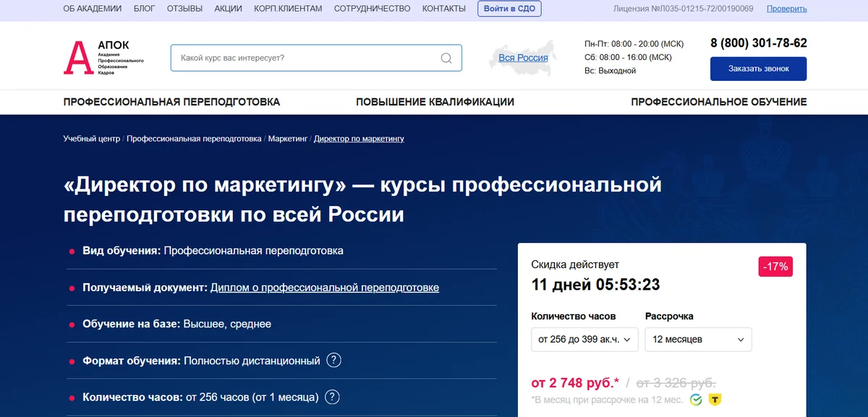The width and height of the screenshot is (868, 417).
Task: Open the Рассрочка 12 месяцев dropdown
Action: [x=698, y=339]
